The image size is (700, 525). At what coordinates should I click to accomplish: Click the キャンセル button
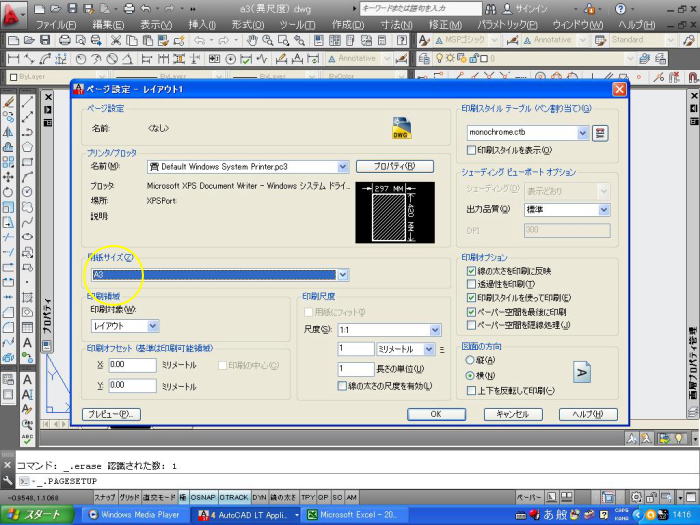[513, 414]
